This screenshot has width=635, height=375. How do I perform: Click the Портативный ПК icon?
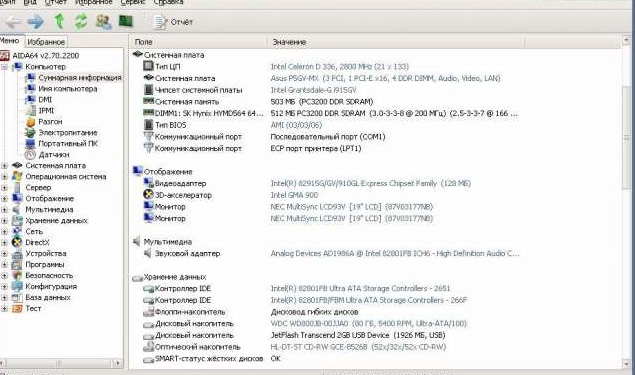30,143
